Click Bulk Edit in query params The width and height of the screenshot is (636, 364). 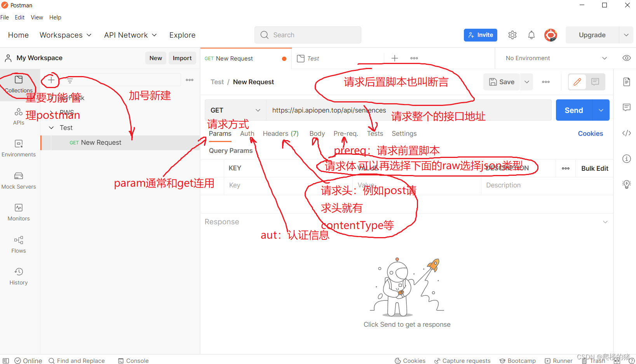pyautogui.click(x=595, y=168)
